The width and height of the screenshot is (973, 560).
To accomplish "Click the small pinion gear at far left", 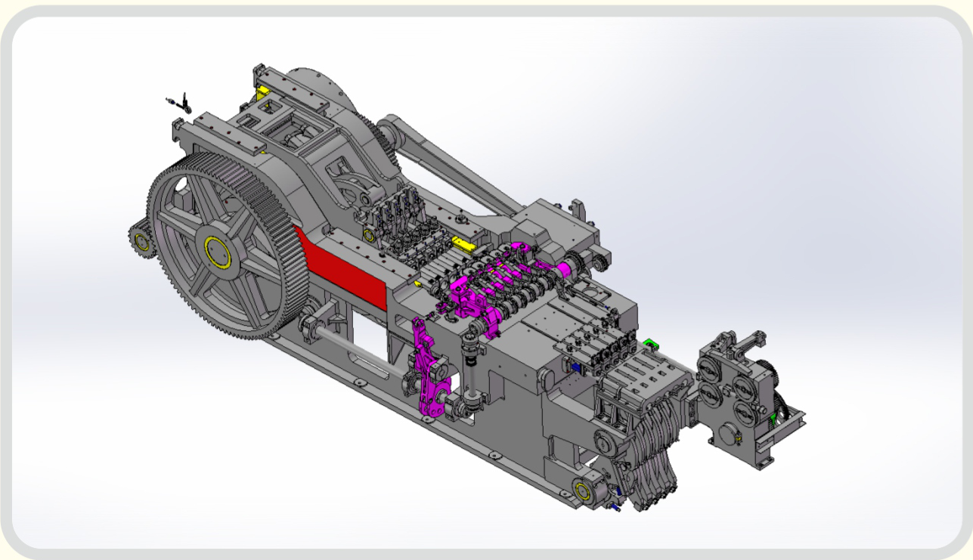I will [x=141, y=240].
